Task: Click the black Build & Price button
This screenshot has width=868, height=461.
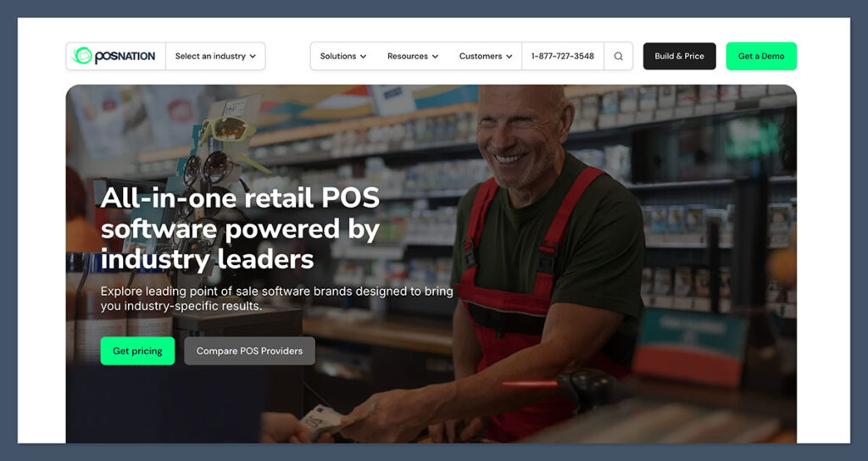Action: [x=679, y=56]
